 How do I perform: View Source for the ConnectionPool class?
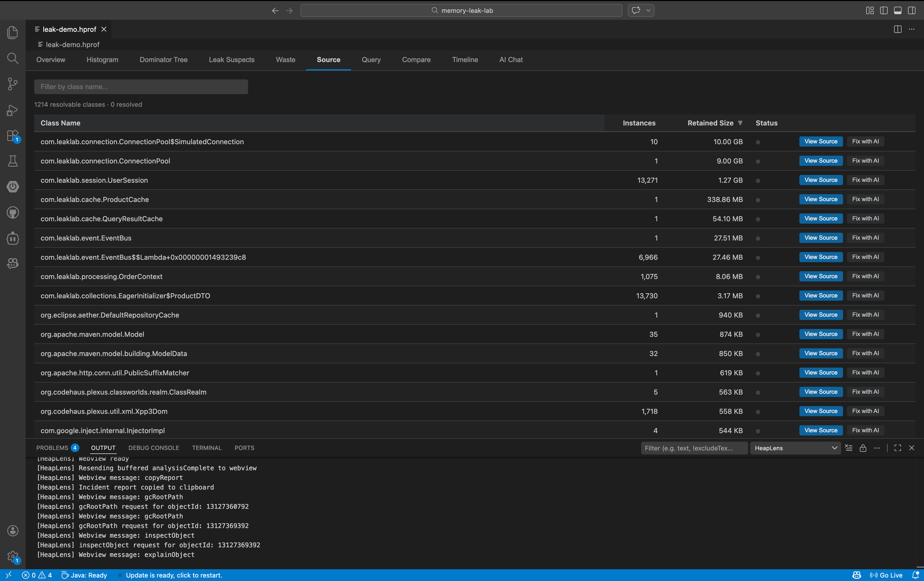point(821,160)
